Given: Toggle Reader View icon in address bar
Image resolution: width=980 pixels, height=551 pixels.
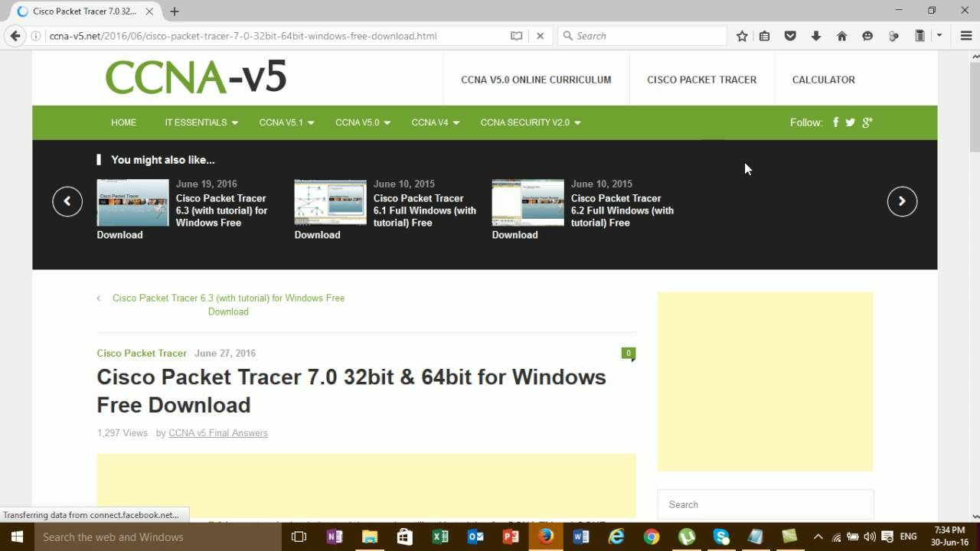Looking at the screenshot, I should [517, 36].
